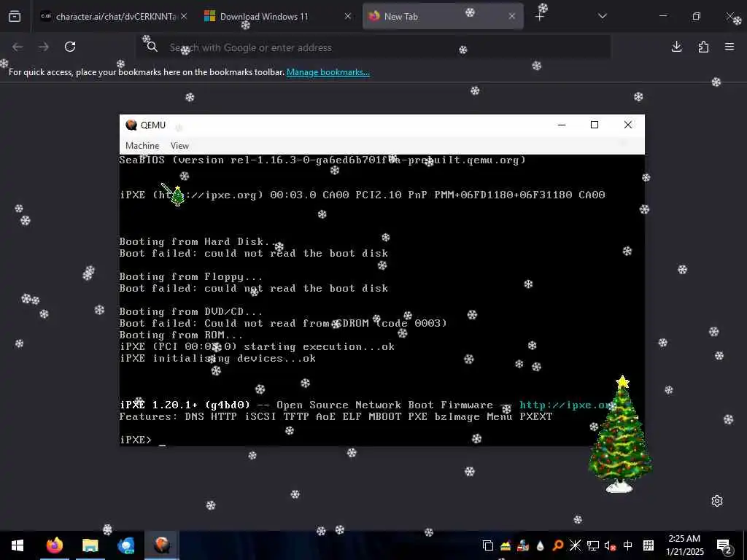This screenshot has width=747, height=560.
Task: Click the 拼 Pinyin IME tray icon
Action: click(649, 545)
